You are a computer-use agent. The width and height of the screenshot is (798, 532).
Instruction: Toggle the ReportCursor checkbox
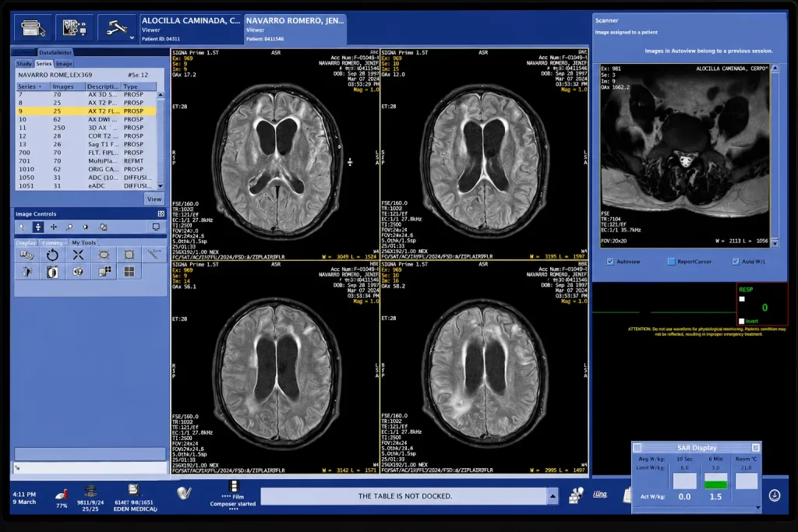click(x=671, y=262)
